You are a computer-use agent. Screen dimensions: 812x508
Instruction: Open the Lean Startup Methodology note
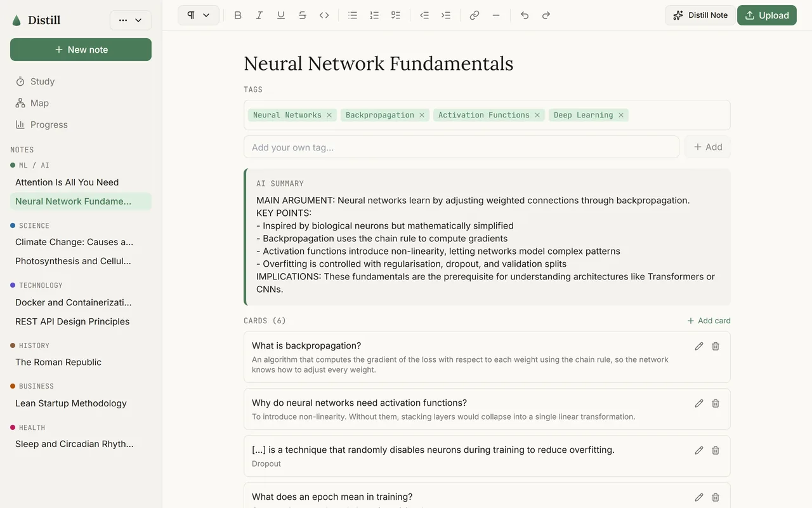(81, 403)
